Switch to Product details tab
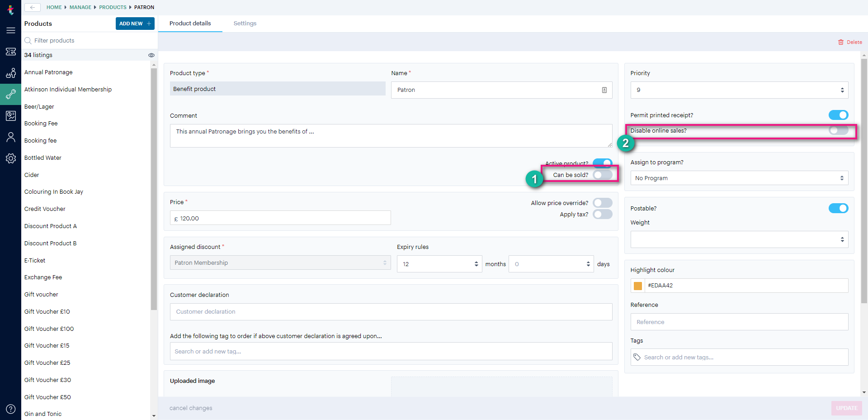 pyautogui.click(x=190, y=24)
